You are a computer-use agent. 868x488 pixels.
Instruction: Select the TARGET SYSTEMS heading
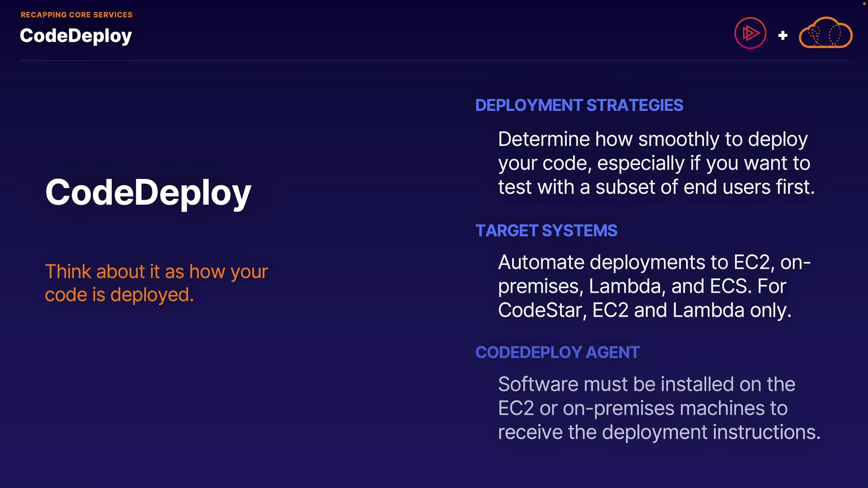(546, 230)
